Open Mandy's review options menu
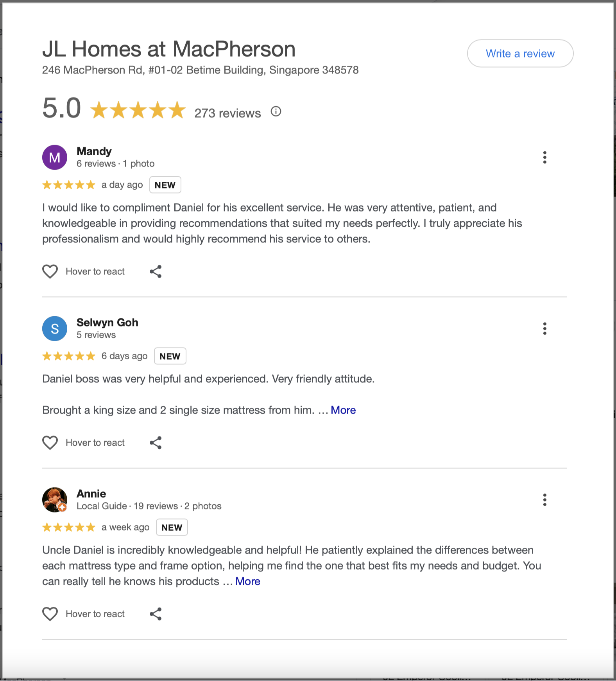The height and width of the screenshot is (681, 616). pos(544,157)
